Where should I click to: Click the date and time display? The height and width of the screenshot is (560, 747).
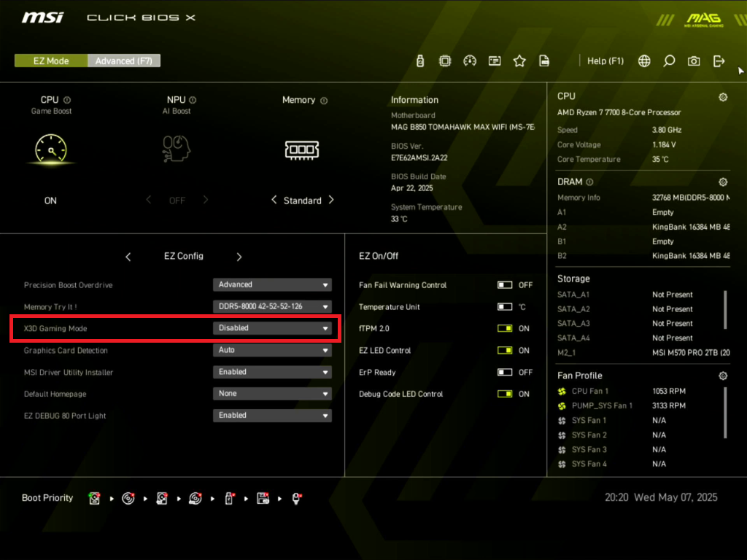(x=661, y=497)
